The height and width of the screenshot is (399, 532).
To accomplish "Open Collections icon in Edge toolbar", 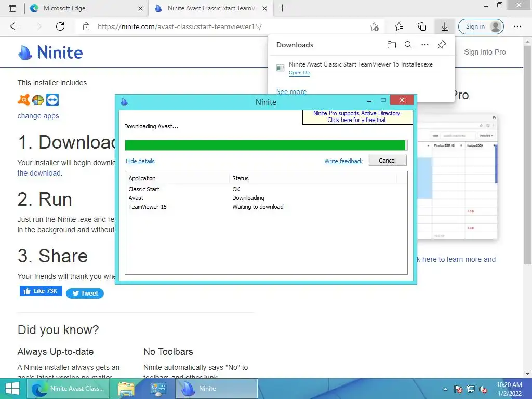I will point(422,26).
